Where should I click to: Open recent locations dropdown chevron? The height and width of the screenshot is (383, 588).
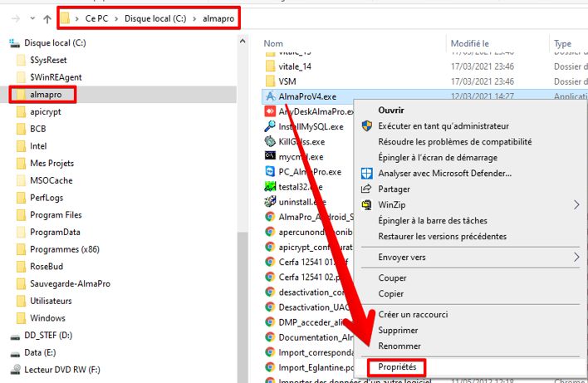pyautogui.click(x=32, y=18)
